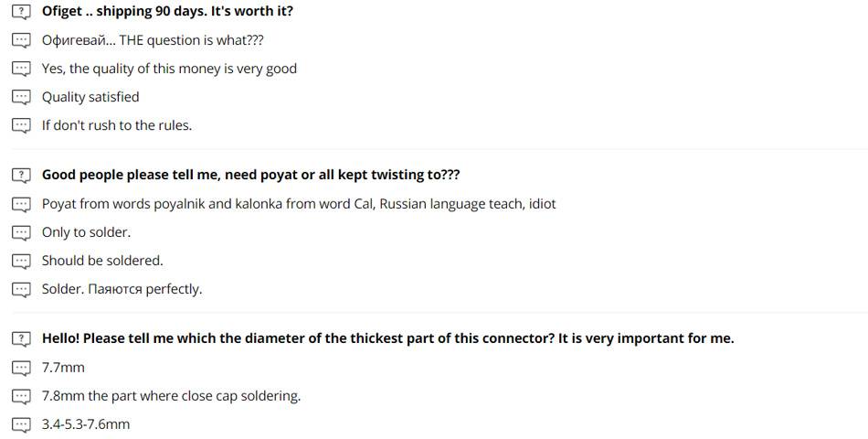Screen dimensions: 868x439
Task: Click answer icon beside 'Poyat from words poyalnik' reply
Action: (x=21, y=204)
